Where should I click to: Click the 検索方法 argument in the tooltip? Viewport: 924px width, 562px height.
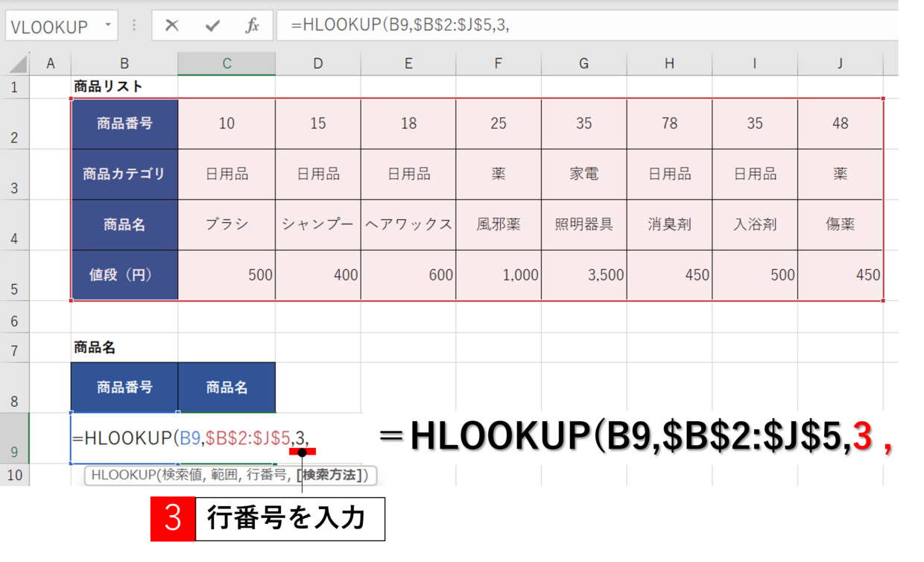pos(331,475)
